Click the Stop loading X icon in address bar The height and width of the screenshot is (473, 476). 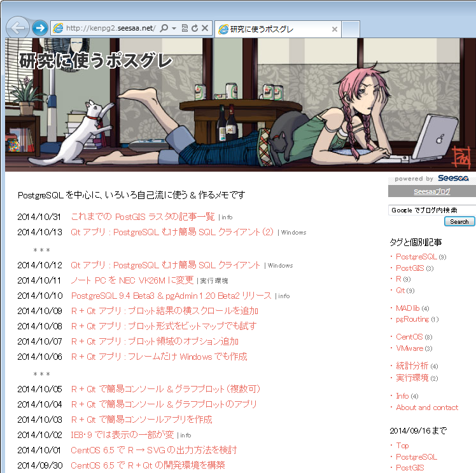pyautogui.click(x=205, y=28)
